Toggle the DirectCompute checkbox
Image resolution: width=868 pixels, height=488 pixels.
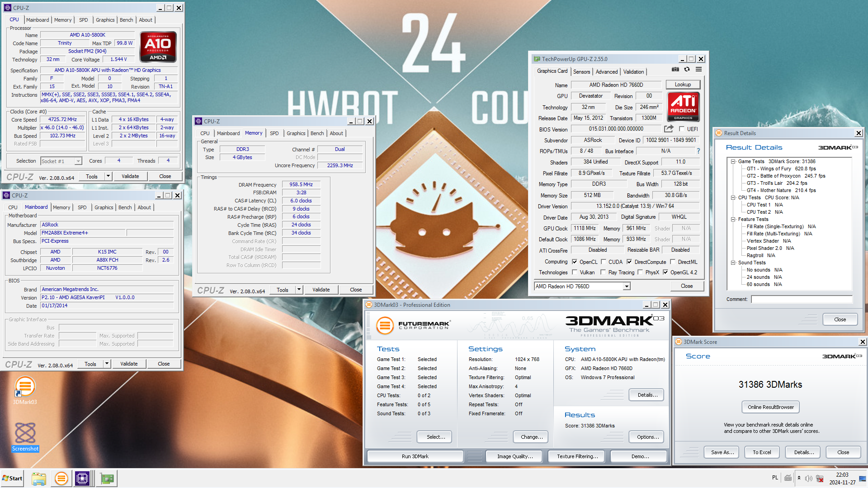coord(629,262)
